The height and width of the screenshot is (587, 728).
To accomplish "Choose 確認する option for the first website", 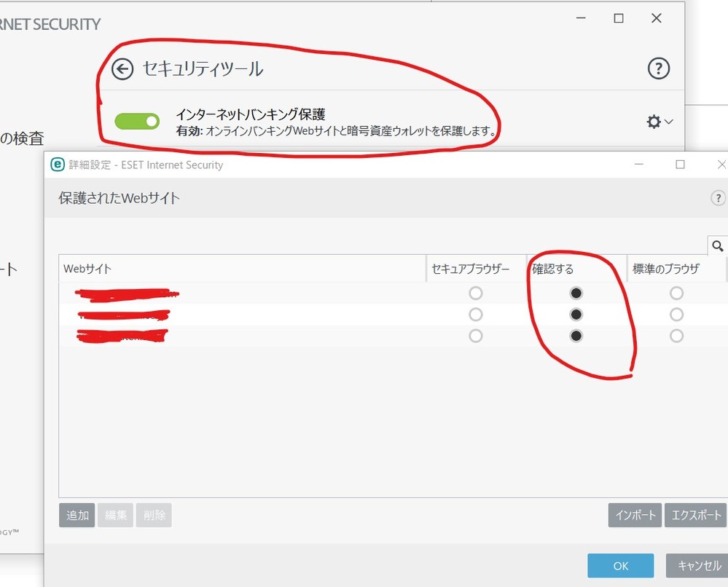I will coord(576,293).
